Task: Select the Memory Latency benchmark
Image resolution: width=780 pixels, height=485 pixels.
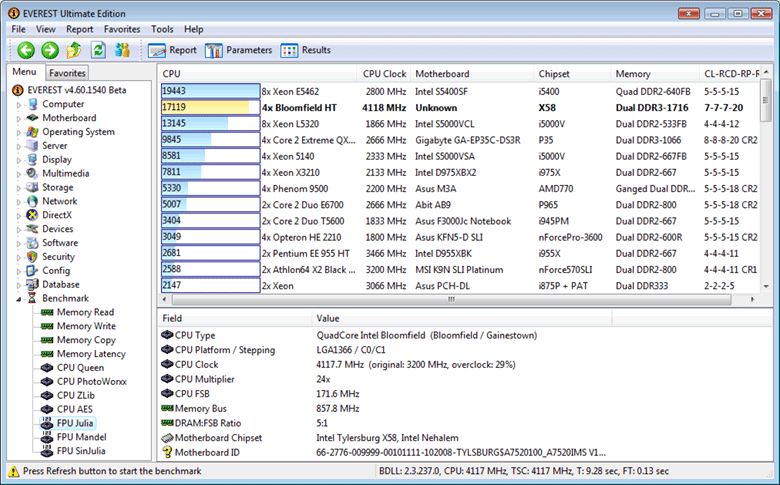Action: [91, 354]
